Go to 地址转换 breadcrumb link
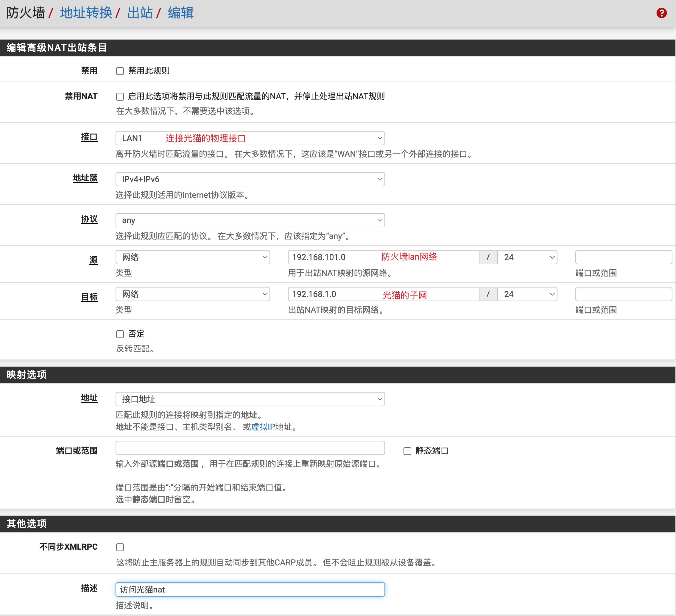Screen dimensions: 676x616 (x=86, y=13)
